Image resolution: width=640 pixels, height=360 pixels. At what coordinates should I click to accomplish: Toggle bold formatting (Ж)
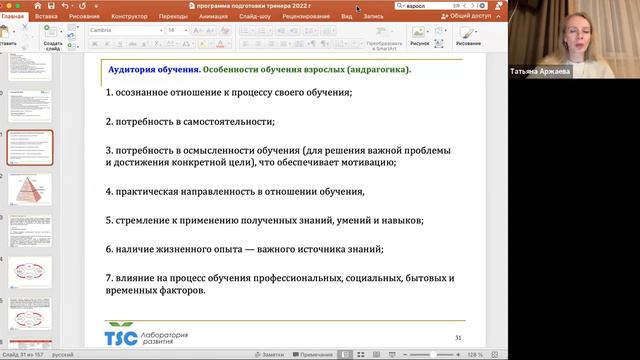click(95, 44)
